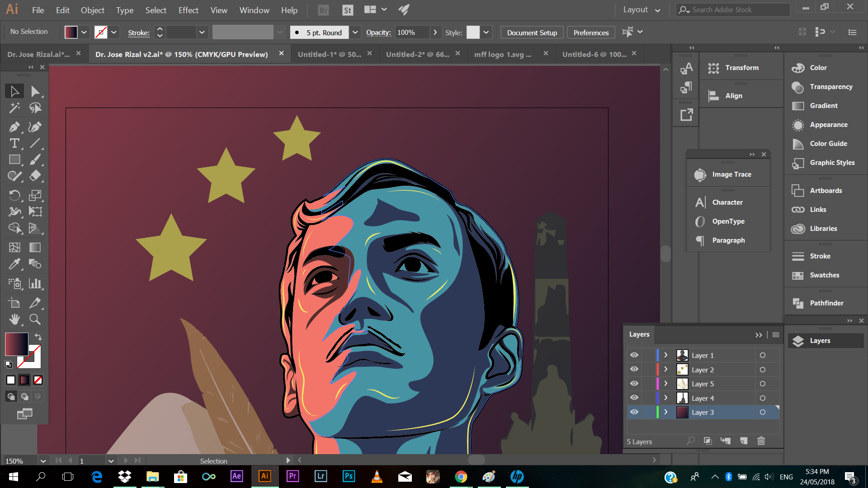Select the Column Graph tool
This screenshot has width=868, height=488.
35,283
